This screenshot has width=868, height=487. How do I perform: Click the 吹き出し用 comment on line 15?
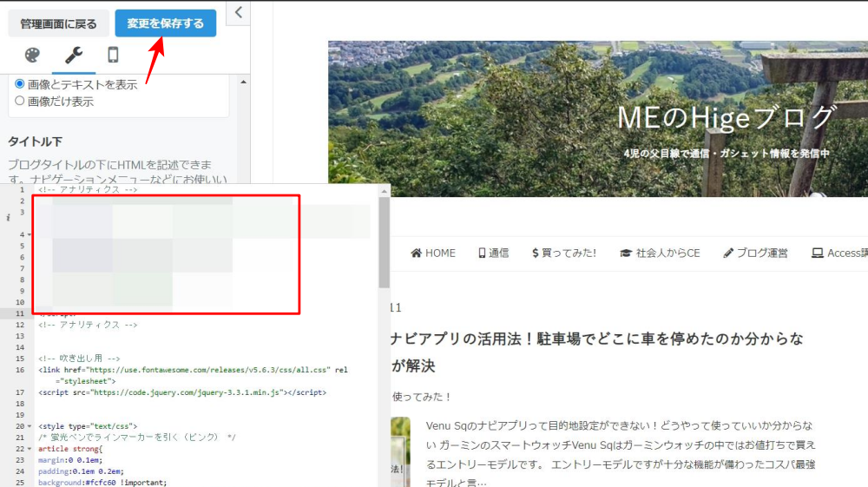(79, 358)
